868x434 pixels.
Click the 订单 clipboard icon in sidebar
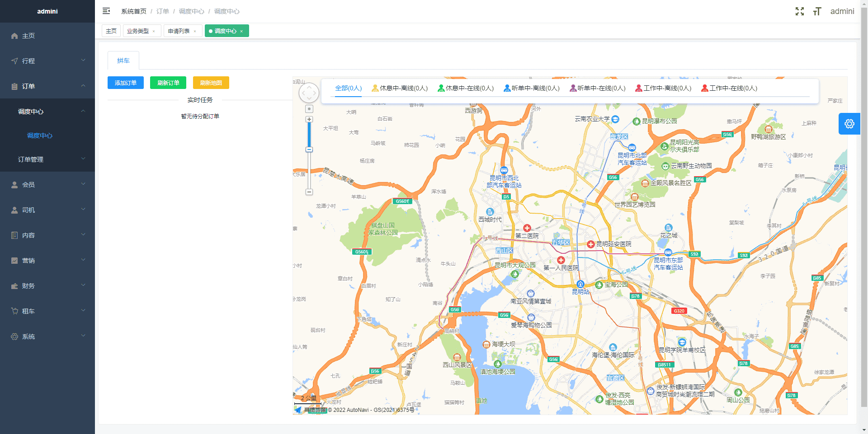(x=14, y=86)
